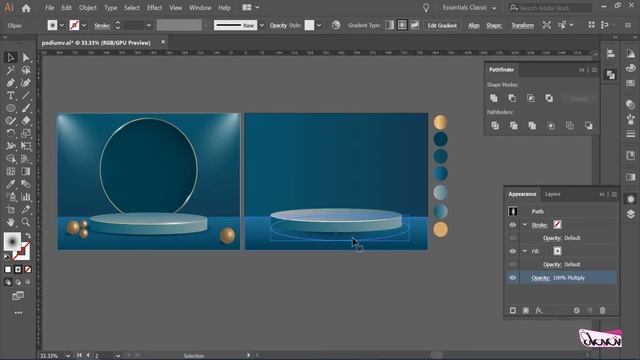Pick the Eyedropper tool

[x=11, y=184]
